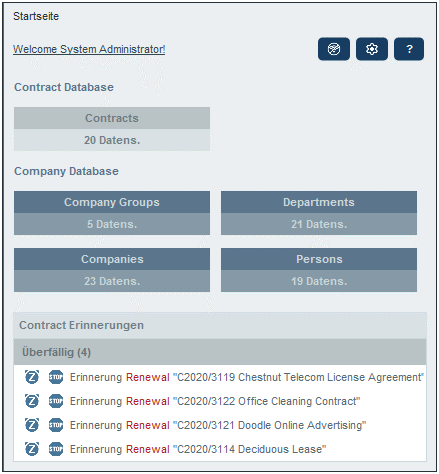Stop the Chestnut Telecom License Agreement reminder
The width and height of the screenshot is (439, 474).
[x=56, y=377]
